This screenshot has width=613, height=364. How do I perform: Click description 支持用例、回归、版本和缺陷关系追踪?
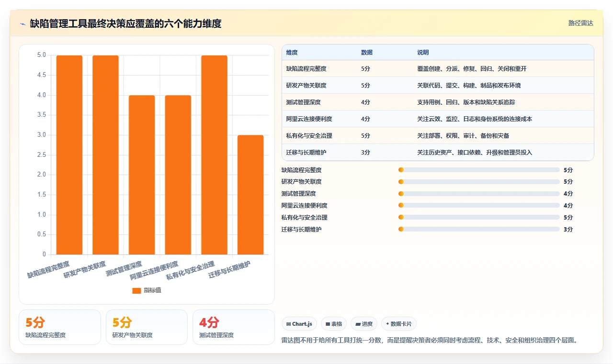tap(466, 102)
